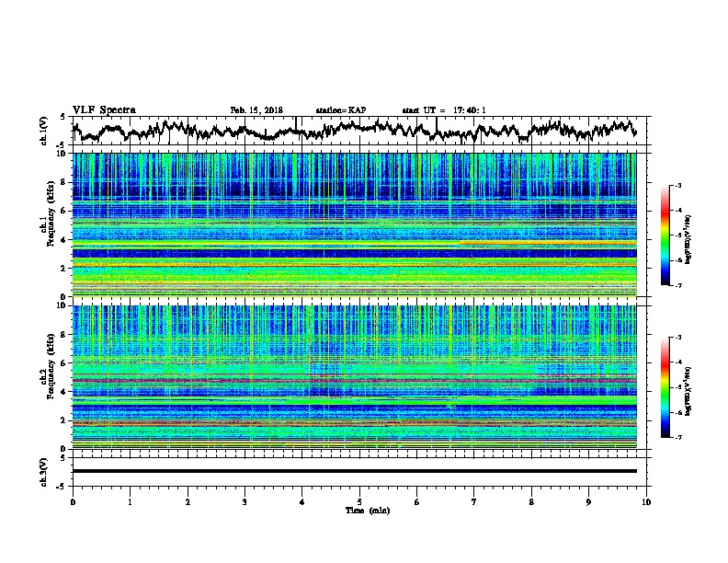Viewport: 728px width, 563px height.
Task: Click the "0" tick on the time axis
Action: (x=73, y=501)
